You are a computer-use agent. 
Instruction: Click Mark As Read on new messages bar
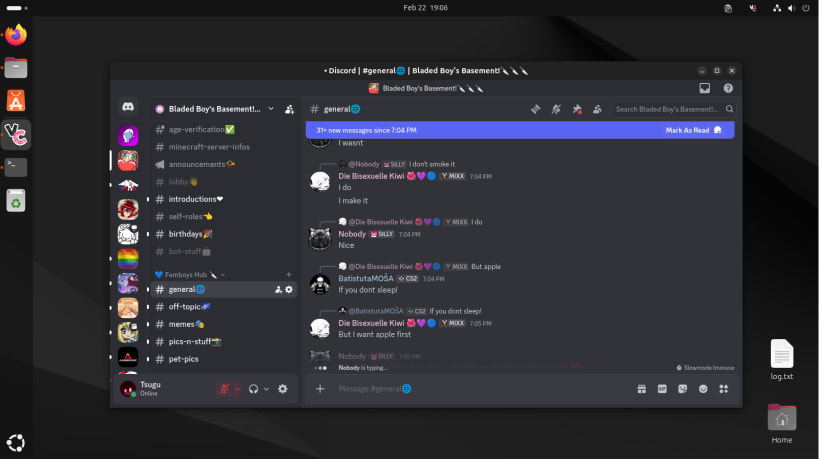point(693,130)
